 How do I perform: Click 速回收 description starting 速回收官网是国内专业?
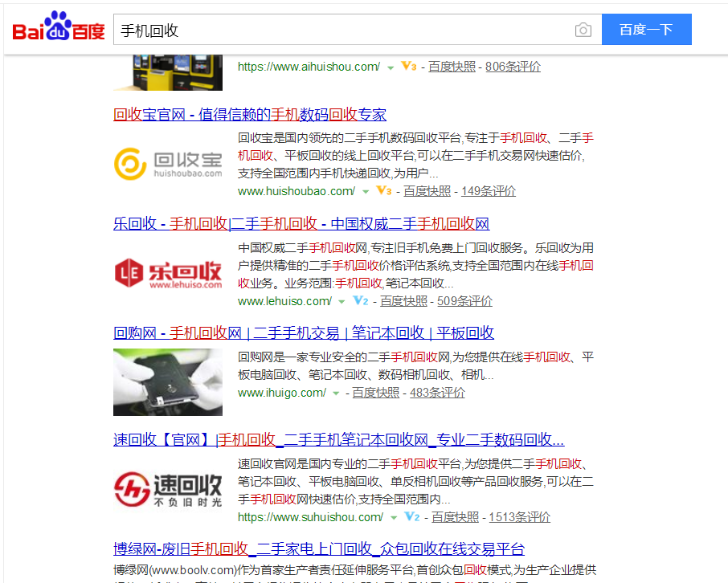click(x=415, y=481)
